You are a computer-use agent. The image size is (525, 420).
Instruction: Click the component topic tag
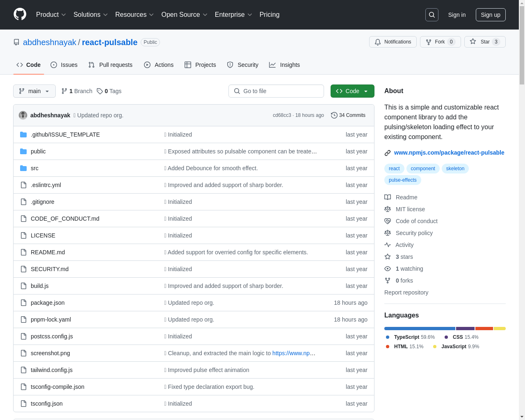point(423,169)
